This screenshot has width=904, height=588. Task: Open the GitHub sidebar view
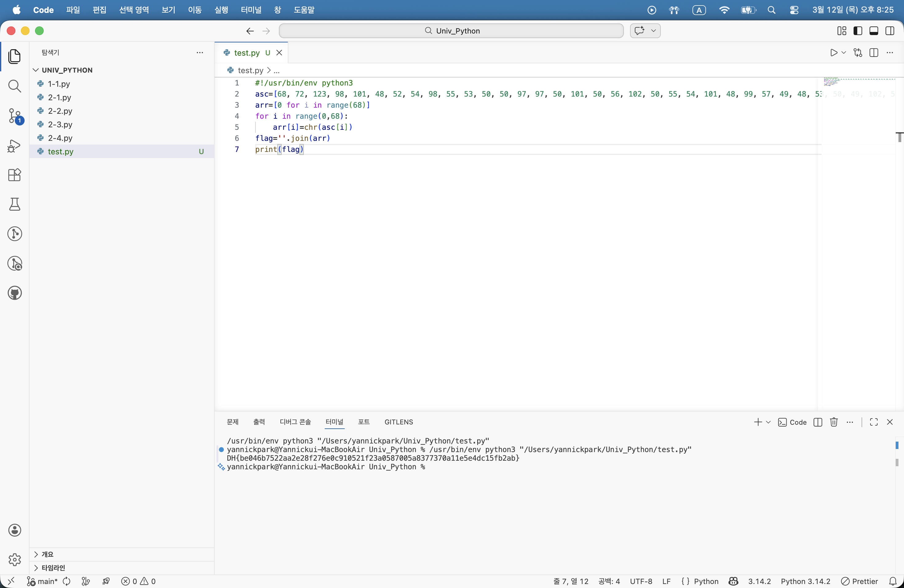[14, 293]
